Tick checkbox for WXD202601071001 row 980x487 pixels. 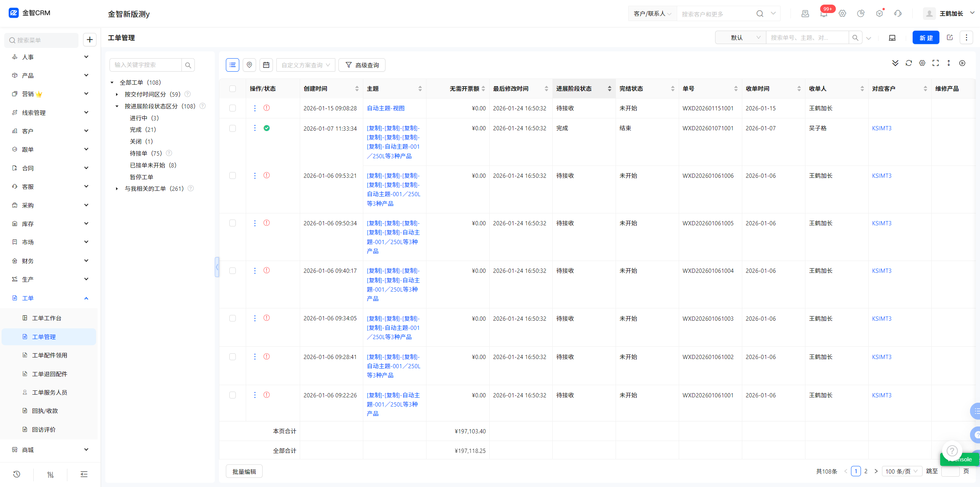[232, 128]
